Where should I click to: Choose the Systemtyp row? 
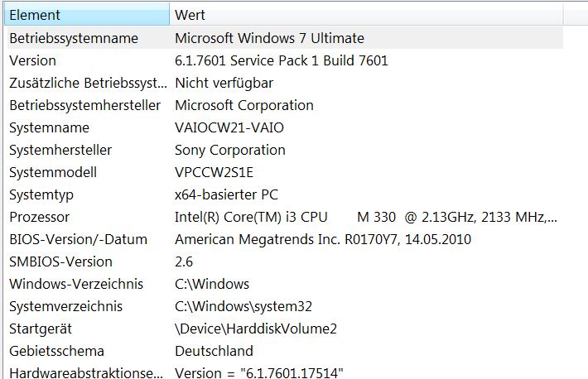tap(41, 194)
